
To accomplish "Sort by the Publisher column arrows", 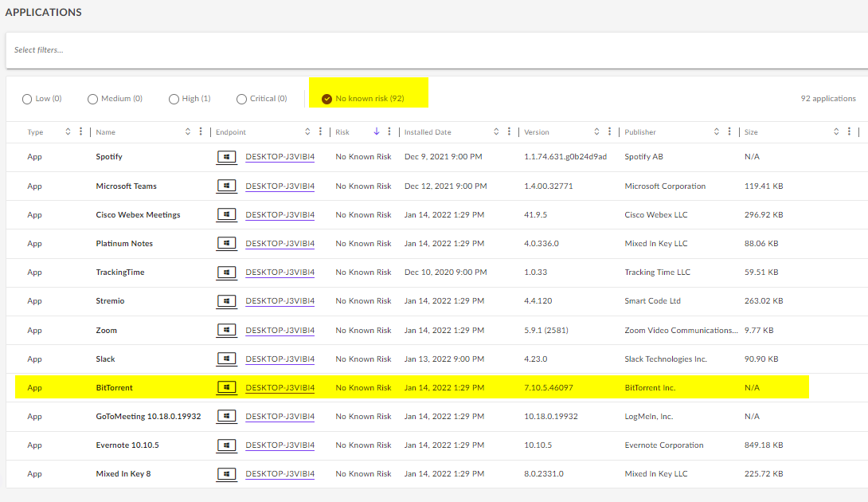I will coord(717,131).
